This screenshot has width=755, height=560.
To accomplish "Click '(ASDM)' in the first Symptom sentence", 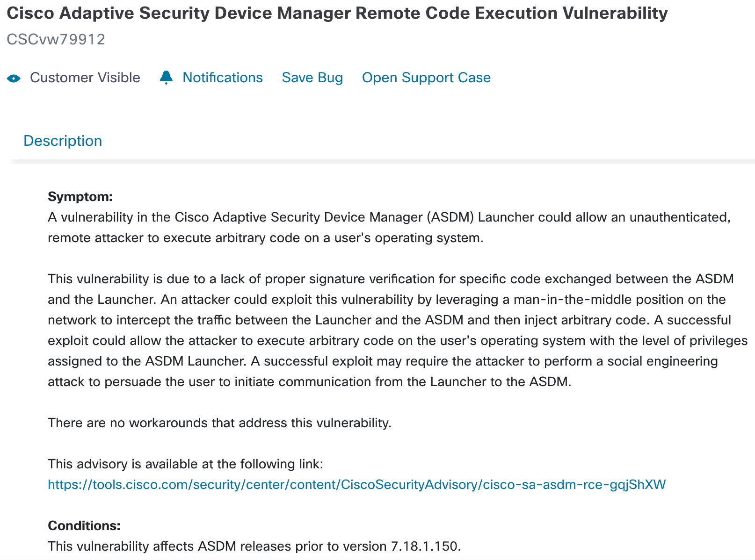I will [450, 217].
